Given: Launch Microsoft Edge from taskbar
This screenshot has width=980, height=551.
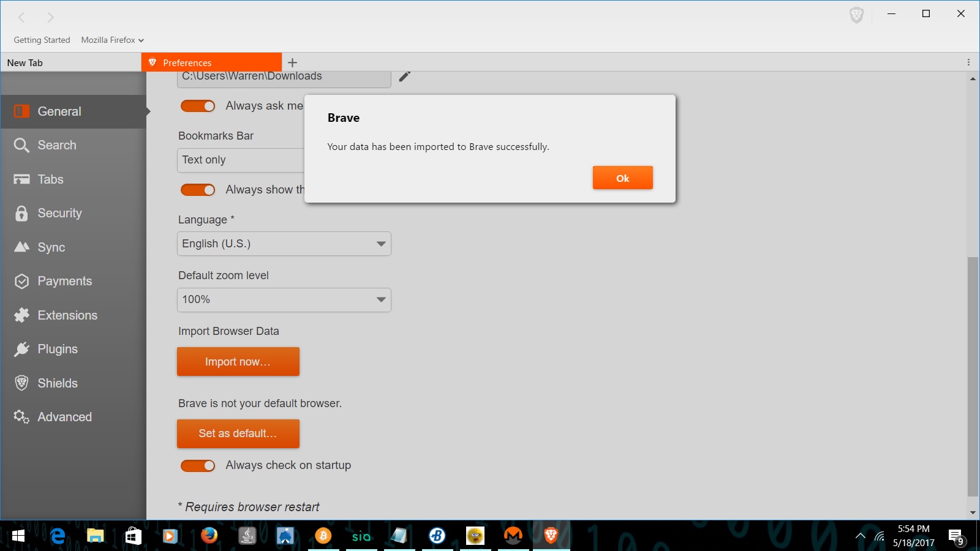Looking at the screenshot, I should [x=58, y=536].
